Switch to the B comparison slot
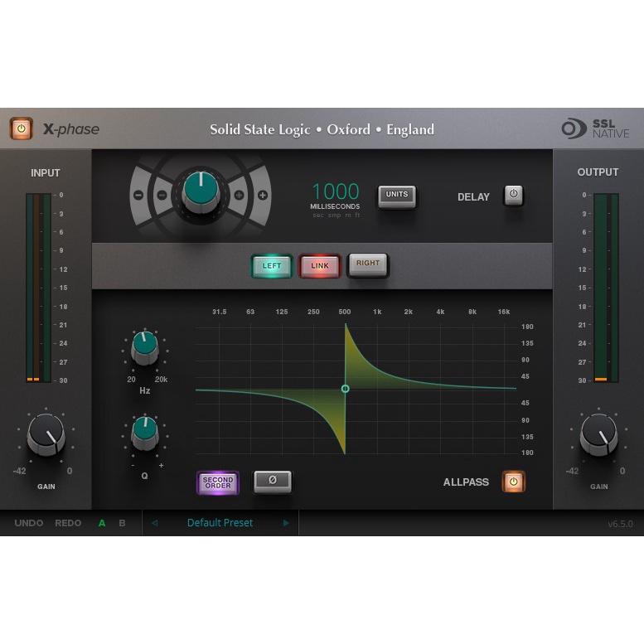This screenshot has height=644, width=644. point(123,523)
